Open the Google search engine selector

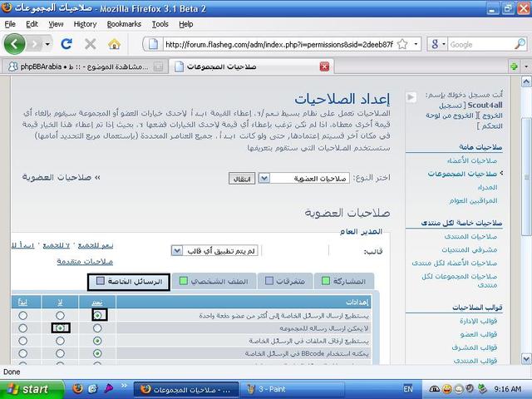pos(437,44)
